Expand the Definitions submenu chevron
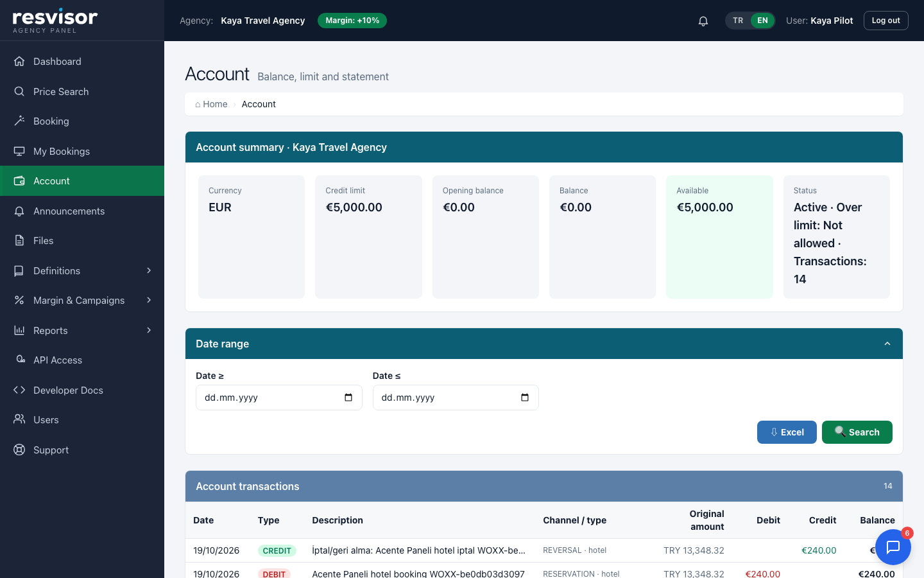924x578 pixels. pyautogui.click(x=149, y=271)
